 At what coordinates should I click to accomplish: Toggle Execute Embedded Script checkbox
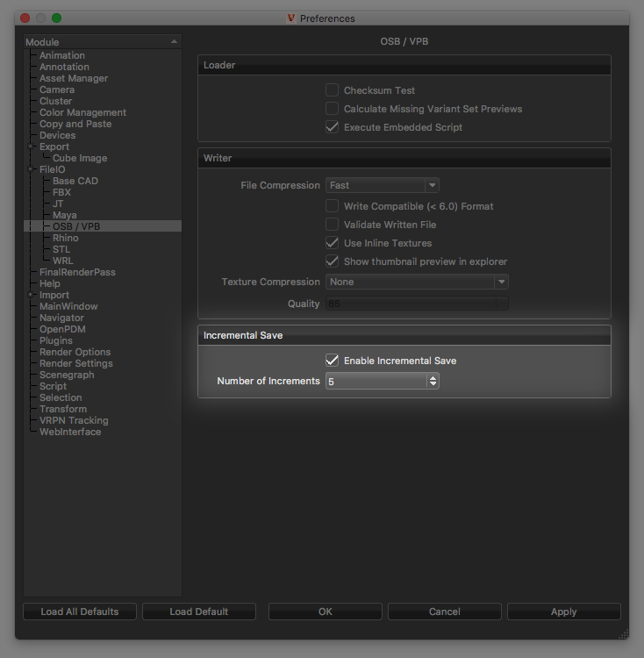pyautogui.click(x=332, y=127)
